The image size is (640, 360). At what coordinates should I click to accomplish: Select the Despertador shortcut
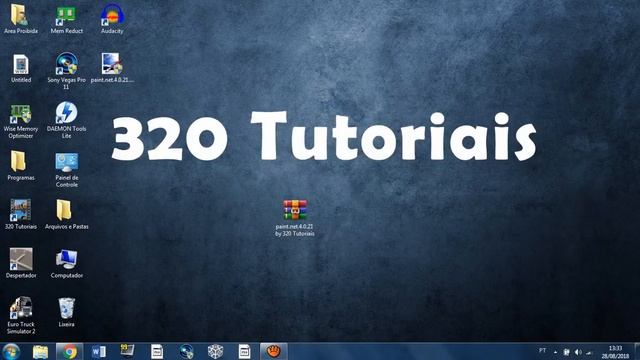21,259
